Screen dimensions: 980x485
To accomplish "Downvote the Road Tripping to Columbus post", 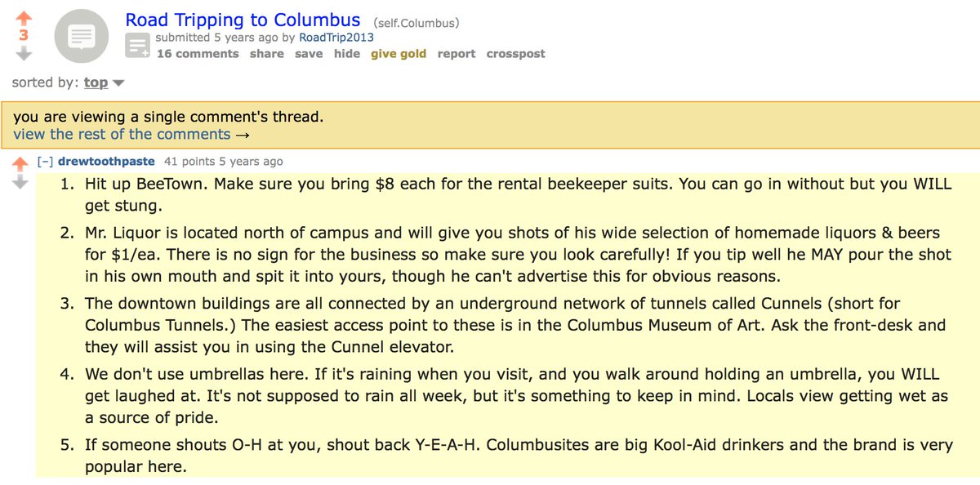I will pyautogui.click(x=24, y=53).
